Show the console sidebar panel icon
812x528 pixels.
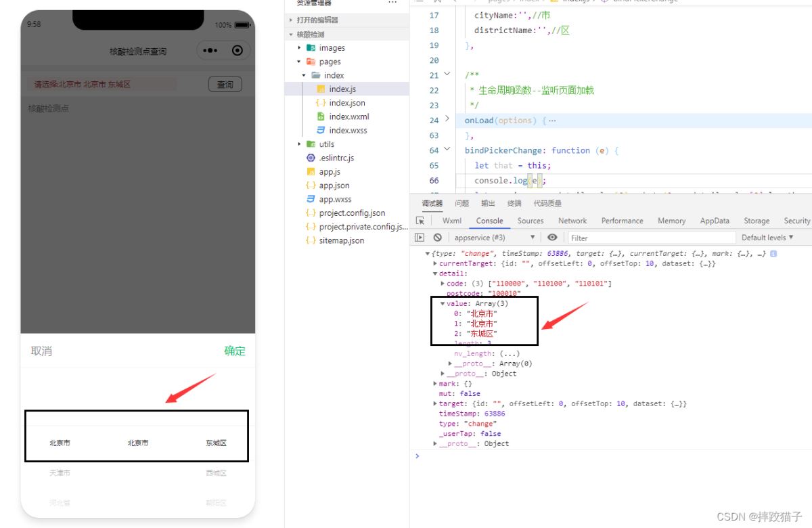point(420,238)
